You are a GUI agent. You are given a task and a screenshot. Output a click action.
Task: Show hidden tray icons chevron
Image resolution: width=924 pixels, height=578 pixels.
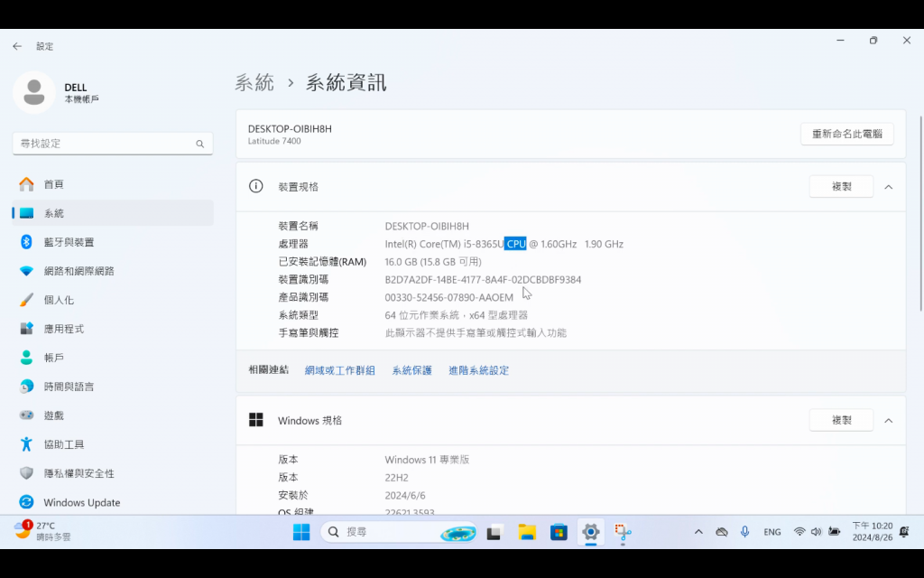coord(698,531)
